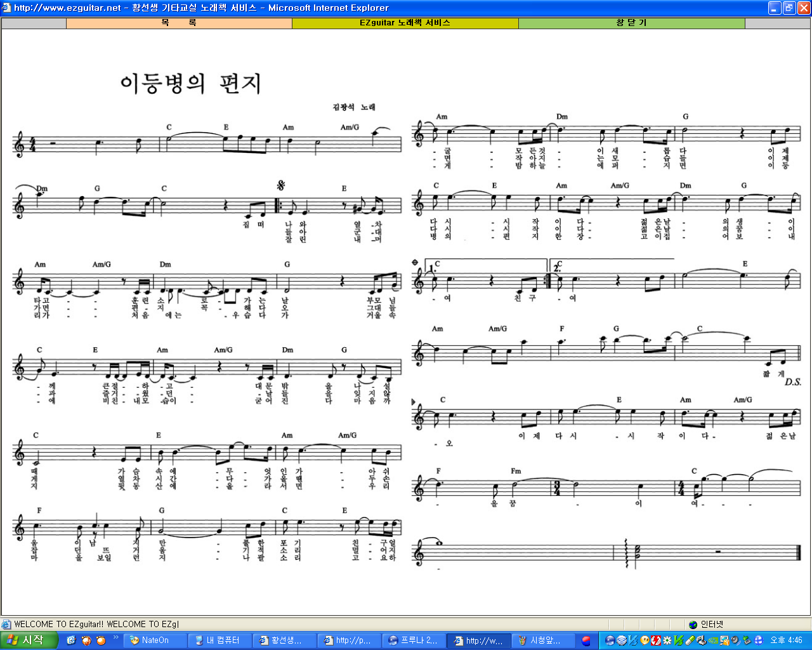Screen dimensions: 812x650
Task: Switch to http://p... taskbar window
Action: 350,640
